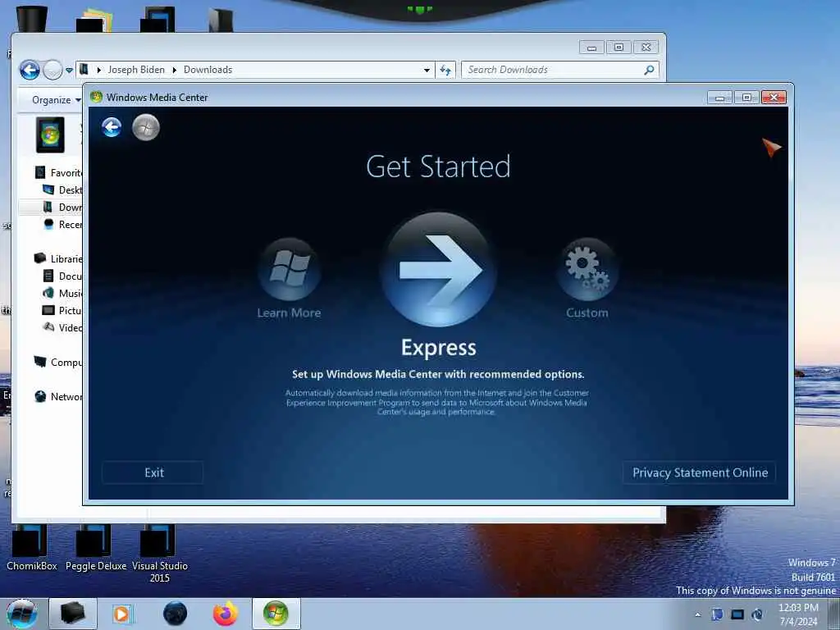Open the Explorer folder taskbar button
The height and width of the screenshot is (630, 840).
(73, 614)
